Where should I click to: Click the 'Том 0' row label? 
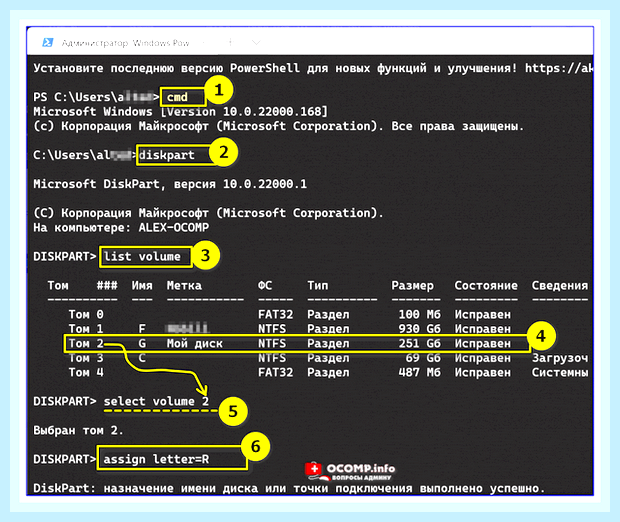86,314
